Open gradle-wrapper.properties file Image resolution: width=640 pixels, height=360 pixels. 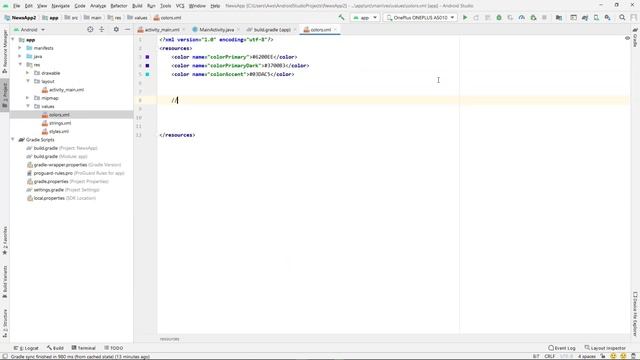(x=74, y=165)
